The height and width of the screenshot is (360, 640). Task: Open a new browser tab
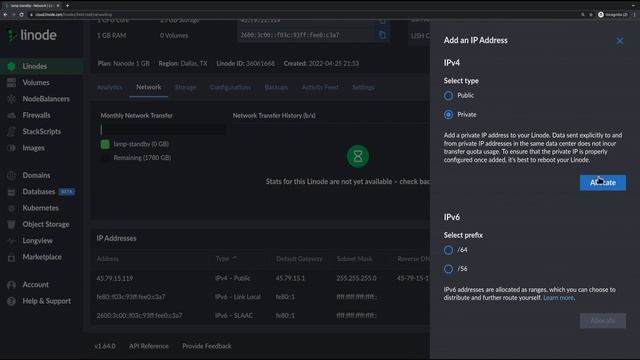tap(67, 5)
